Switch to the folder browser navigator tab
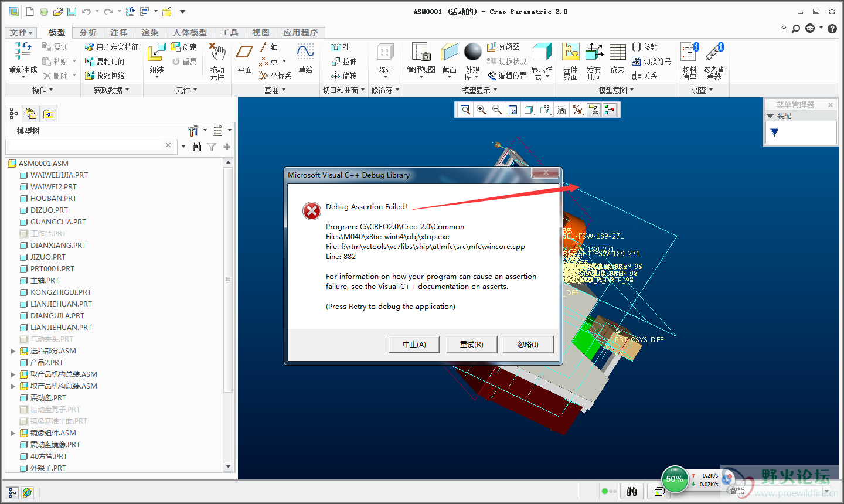This screenshot has width=844, height=504. coord(31,114)
